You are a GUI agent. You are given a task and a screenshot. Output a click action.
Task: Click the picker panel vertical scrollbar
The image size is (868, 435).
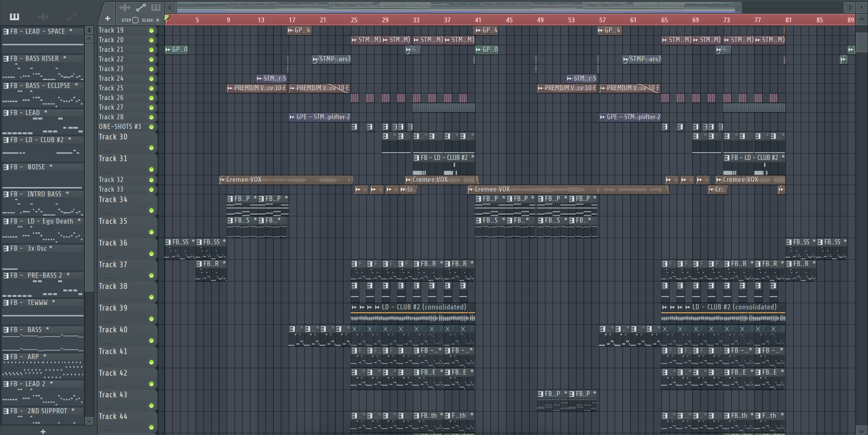(x=89, y=167)
